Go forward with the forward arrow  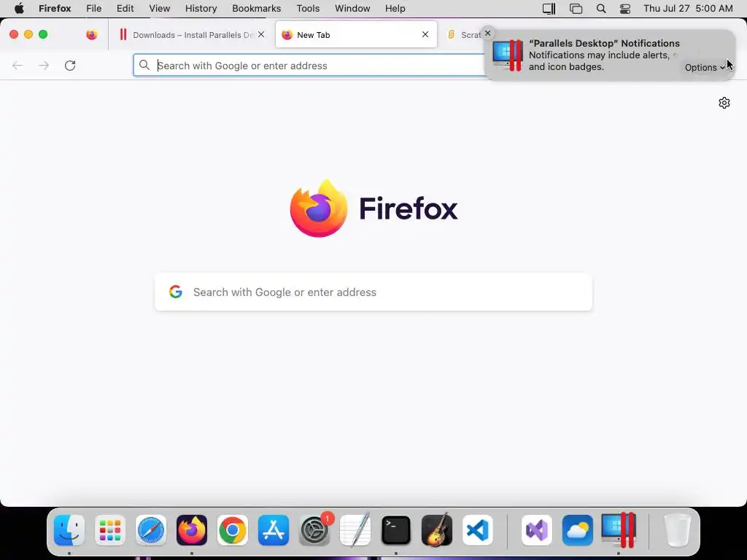44,65
